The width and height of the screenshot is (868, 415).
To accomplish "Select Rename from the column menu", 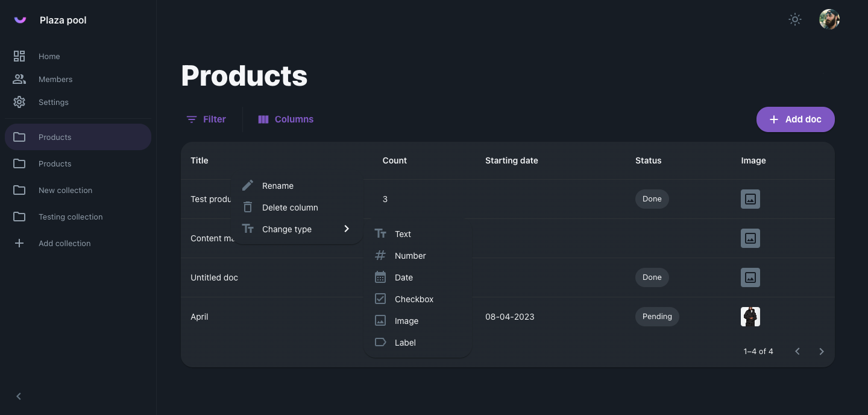I will pyautogui.click(x=277, y=186).
